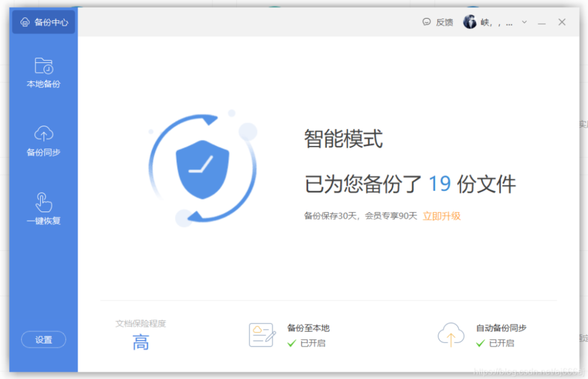Click the user profile avatar
588x379 pixels.
pos(470,22)
